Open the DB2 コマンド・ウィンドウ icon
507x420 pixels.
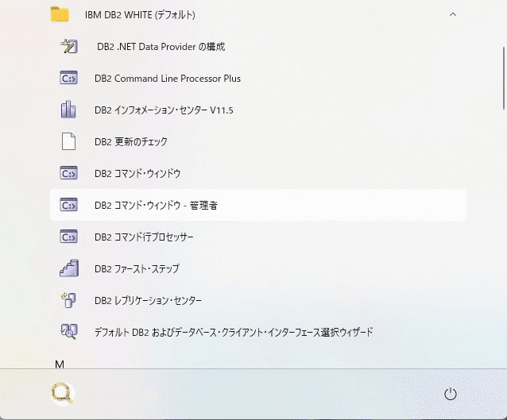69,173
